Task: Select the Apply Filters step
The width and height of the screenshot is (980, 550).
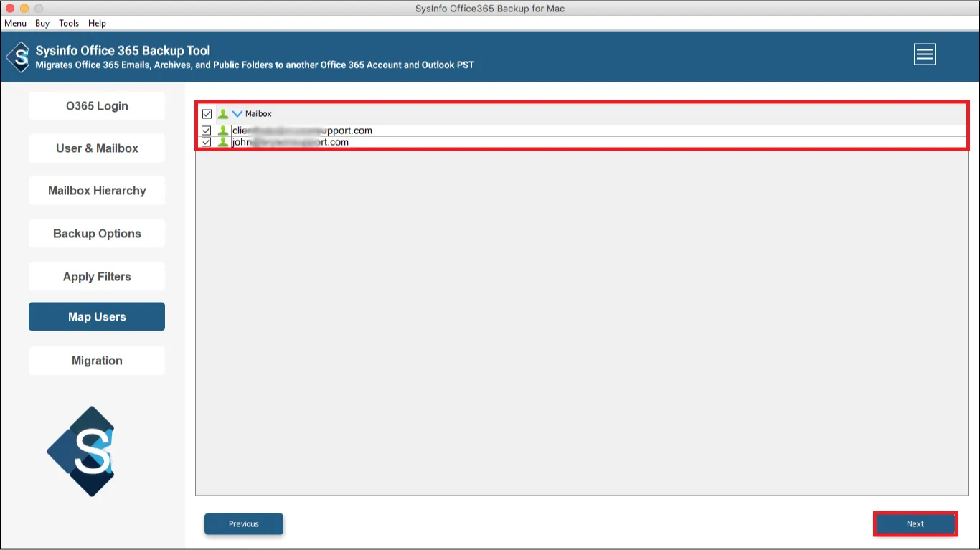Action: [x=97, y=277]
